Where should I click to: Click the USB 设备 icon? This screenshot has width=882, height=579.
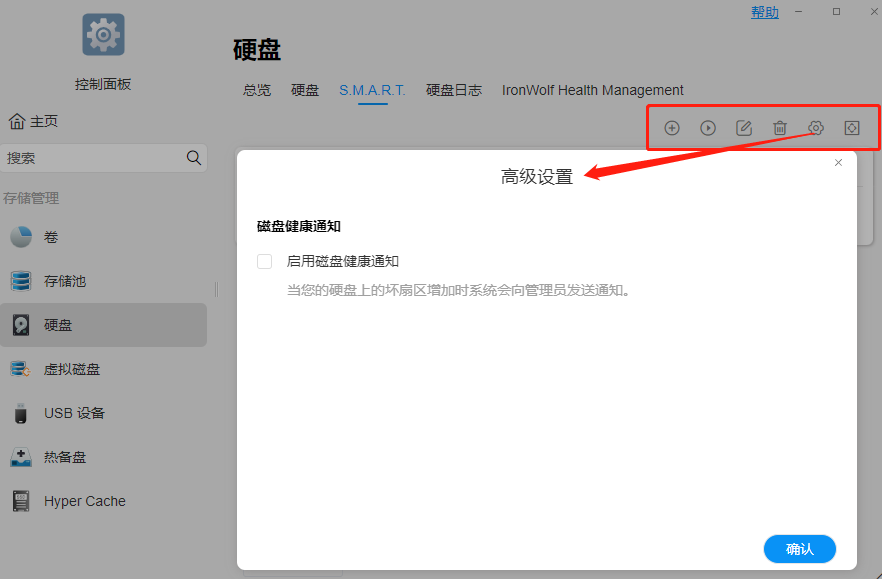pos(21,413)
